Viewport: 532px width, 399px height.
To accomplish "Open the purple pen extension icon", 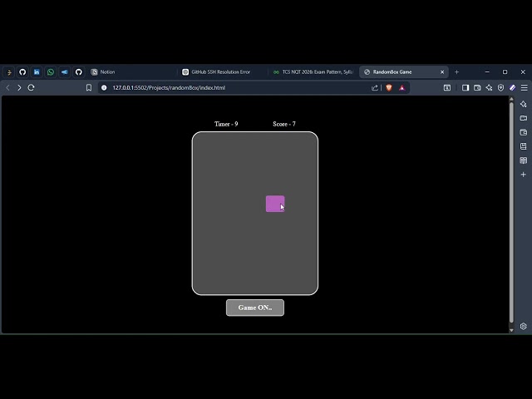I will [x=512, y=87].
